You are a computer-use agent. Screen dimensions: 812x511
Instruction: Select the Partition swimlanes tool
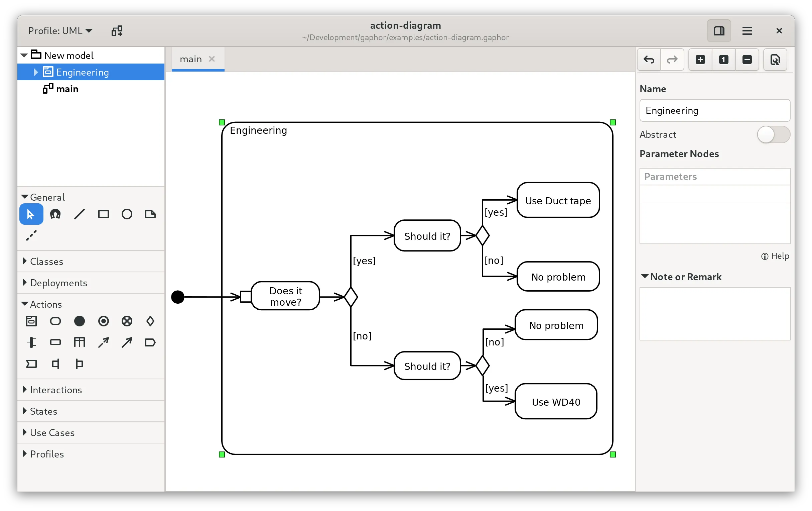(x=79, y=342)
